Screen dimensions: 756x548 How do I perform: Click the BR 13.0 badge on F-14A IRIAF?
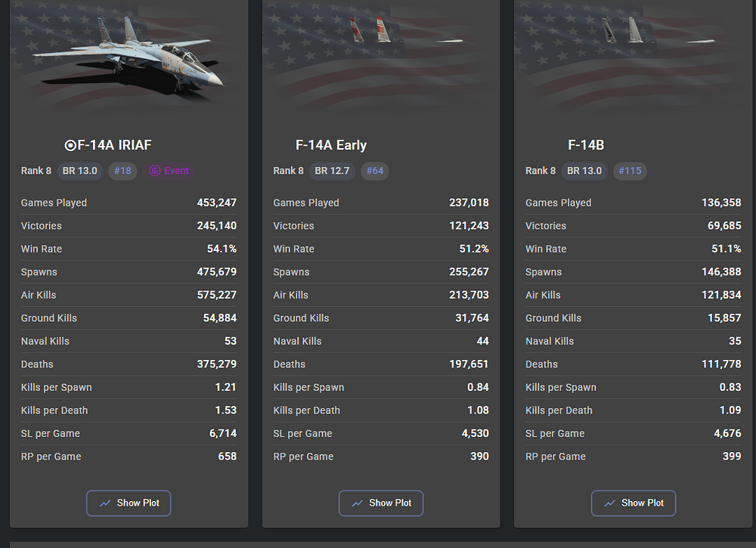(x=80, y=171)
